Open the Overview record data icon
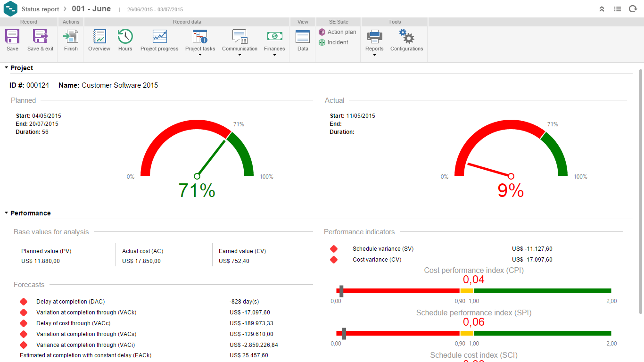Screen dimensions: 644x362 point(99,37)
